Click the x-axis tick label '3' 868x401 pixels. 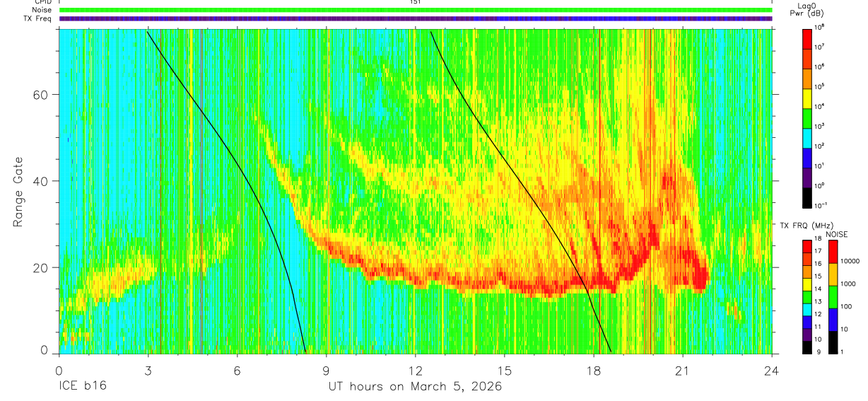tap(148, 370)
